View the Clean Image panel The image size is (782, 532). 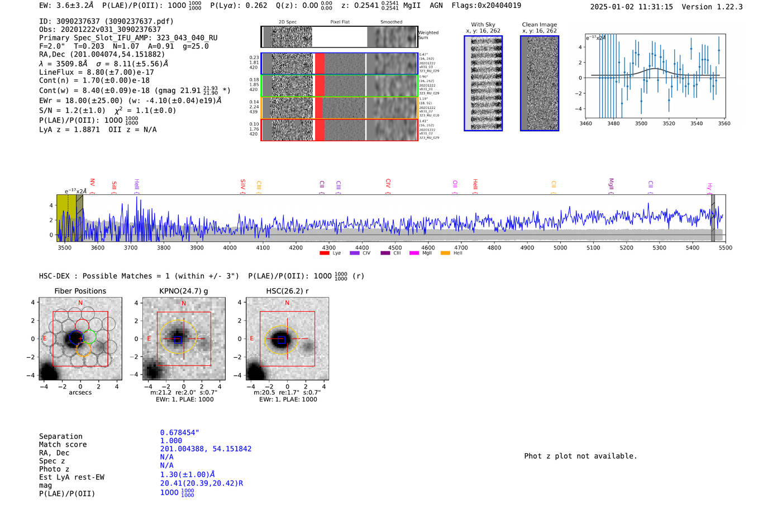540,83
